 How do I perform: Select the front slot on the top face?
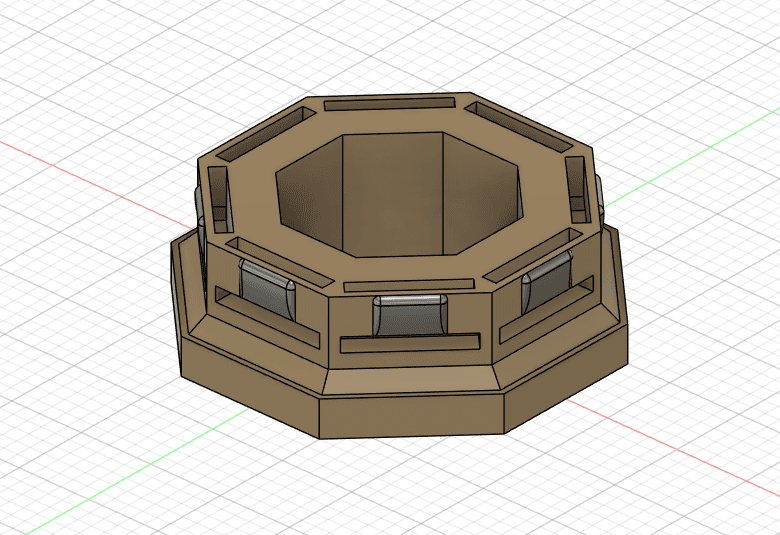point(408,285)
